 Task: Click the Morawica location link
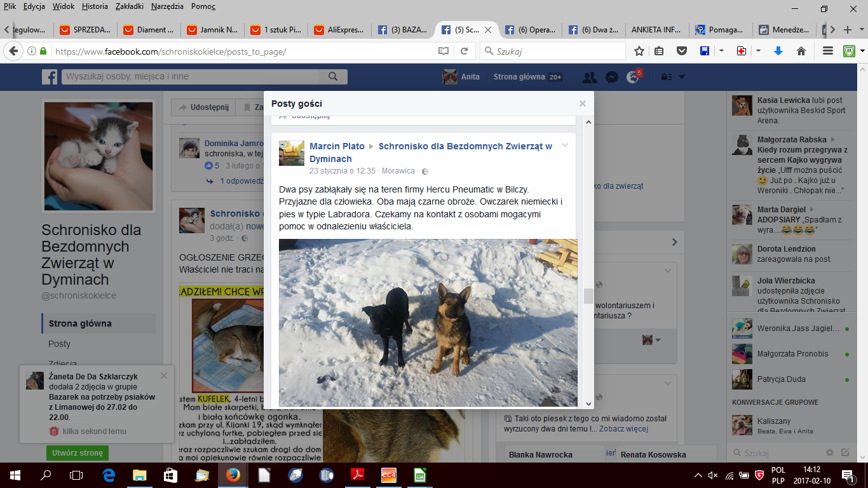398,171
